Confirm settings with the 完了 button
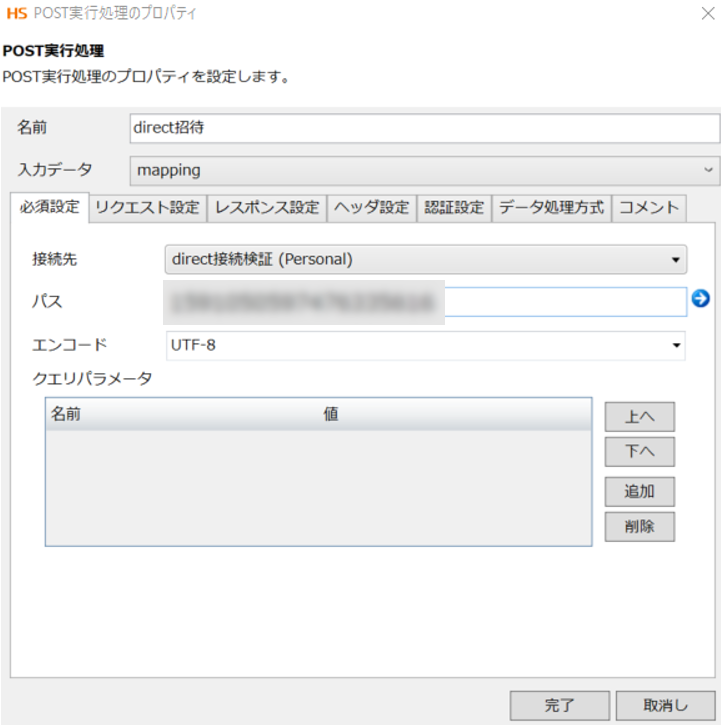 click(560, 706)
